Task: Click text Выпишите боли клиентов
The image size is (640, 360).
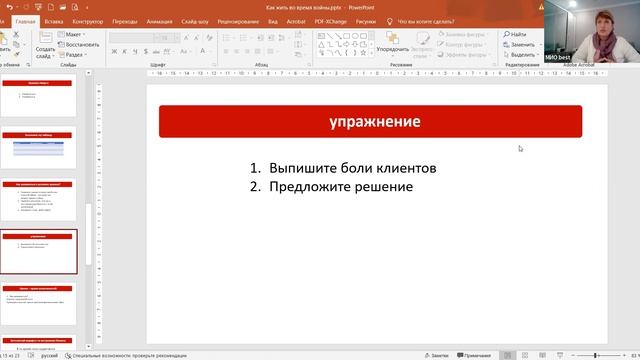Action: point(353,168)
